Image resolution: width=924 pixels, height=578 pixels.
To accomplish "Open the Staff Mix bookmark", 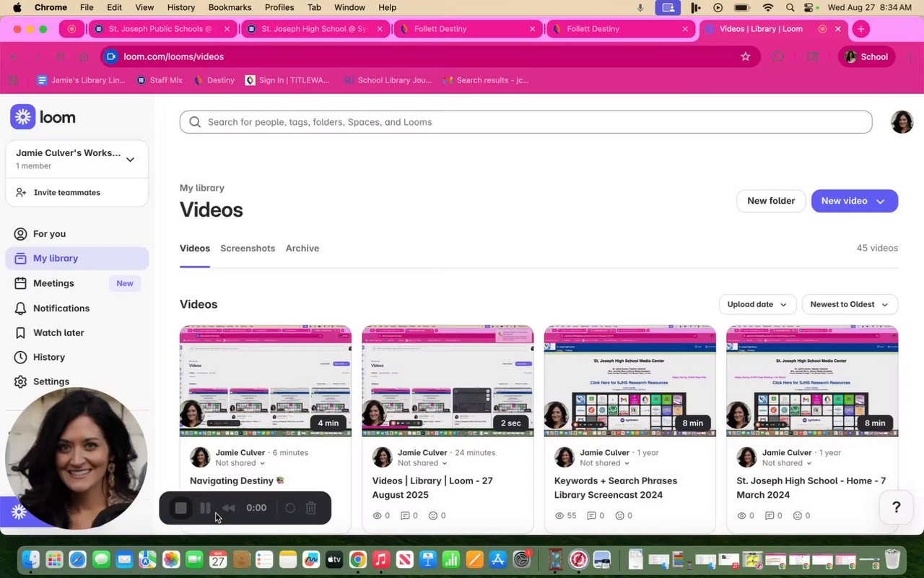I will tap(160, 80).
